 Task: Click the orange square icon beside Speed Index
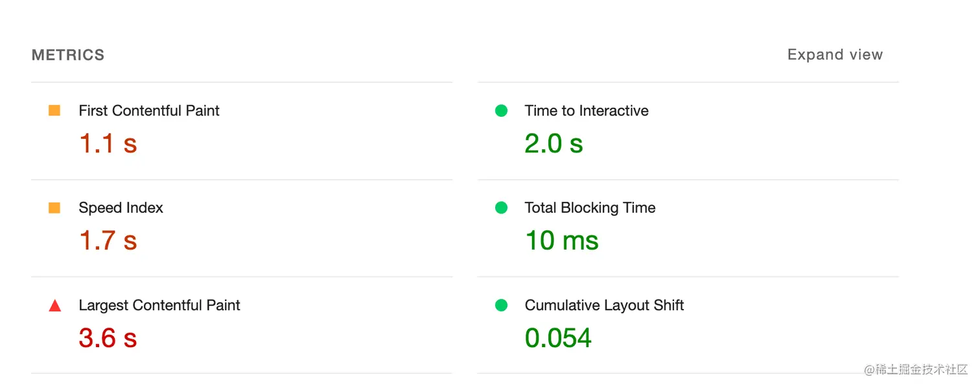pos(54,208)
